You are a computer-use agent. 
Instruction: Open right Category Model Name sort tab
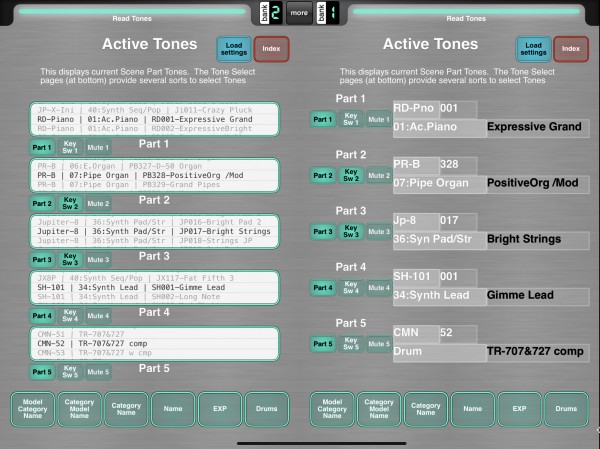coord(379,409)
